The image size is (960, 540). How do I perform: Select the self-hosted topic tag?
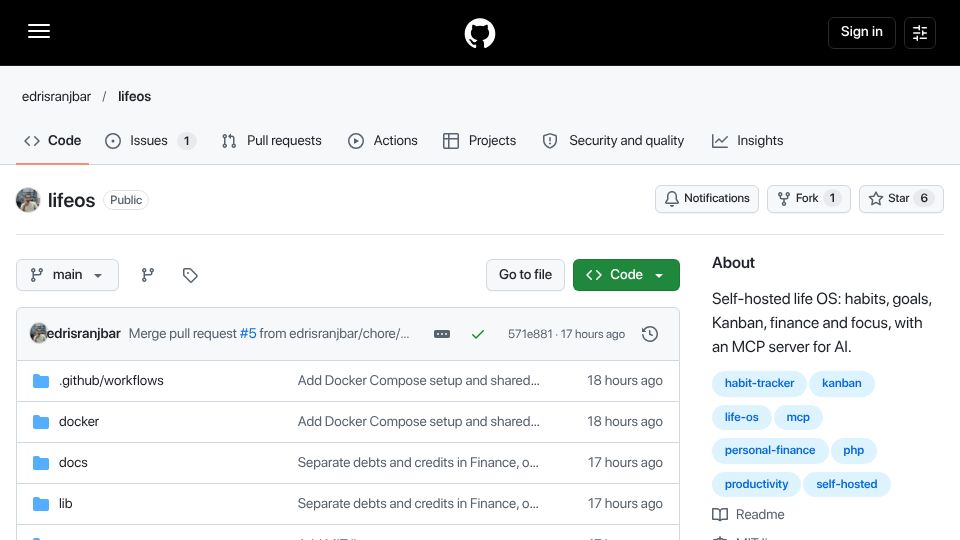pos(846,484)
